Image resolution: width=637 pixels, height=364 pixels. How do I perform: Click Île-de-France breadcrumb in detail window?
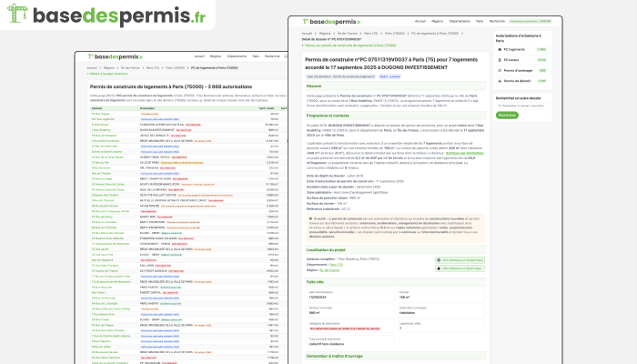[x=348, y=34]
